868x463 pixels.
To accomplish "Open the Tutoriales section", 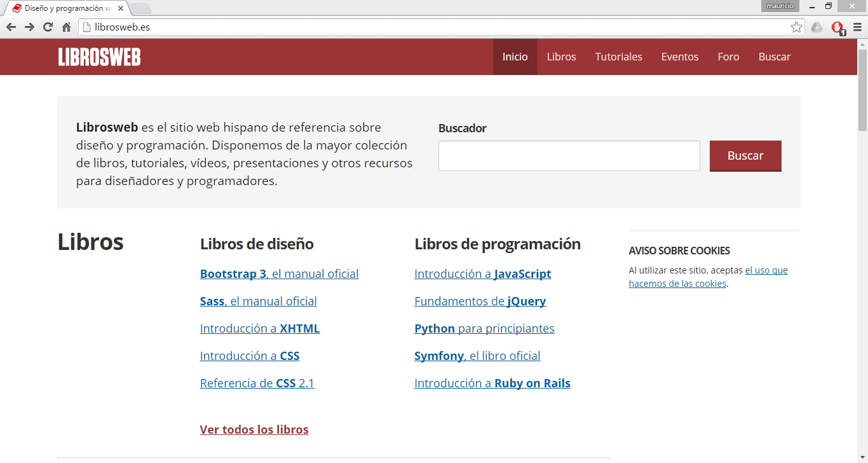I will (618, 57).
